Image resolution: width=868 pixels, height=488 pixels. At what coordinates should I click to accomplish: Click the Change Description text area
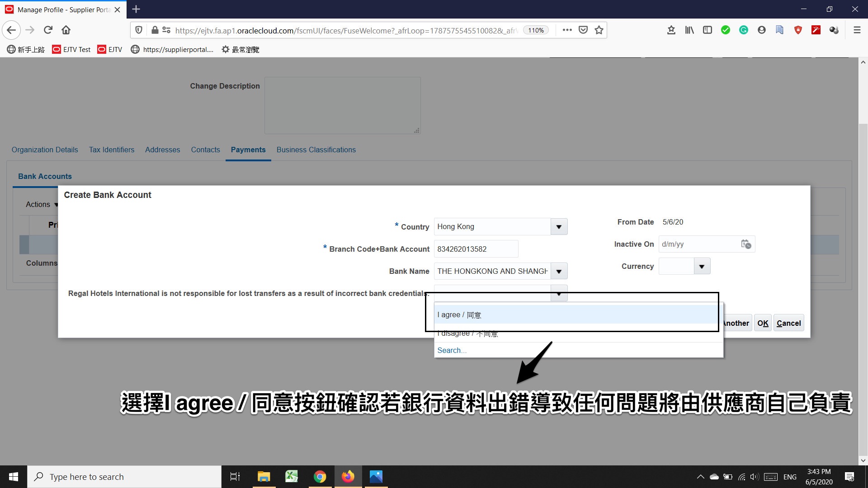pyautogui.click(x=343, y=105)
